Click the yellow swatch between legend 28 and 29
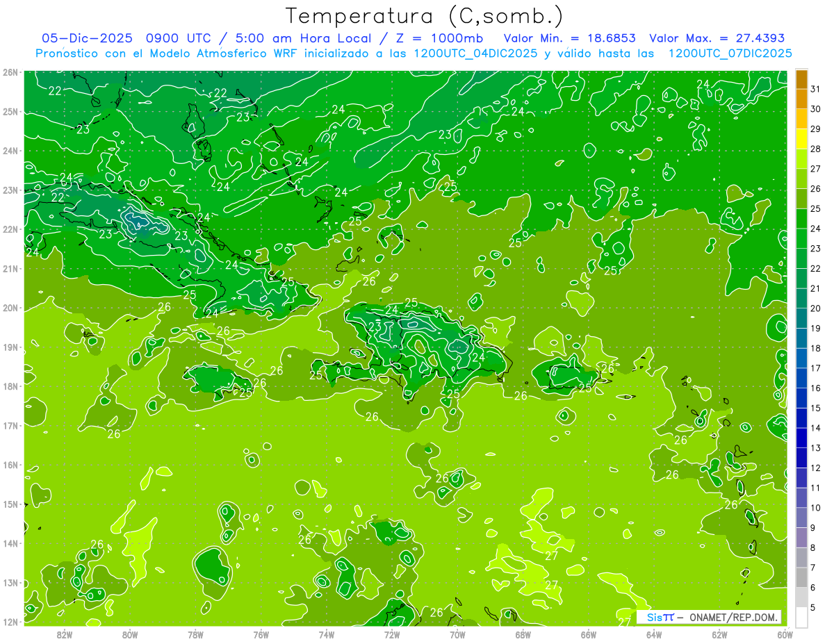This screenshot has height=644, width=834. click(x=801, y=139)
